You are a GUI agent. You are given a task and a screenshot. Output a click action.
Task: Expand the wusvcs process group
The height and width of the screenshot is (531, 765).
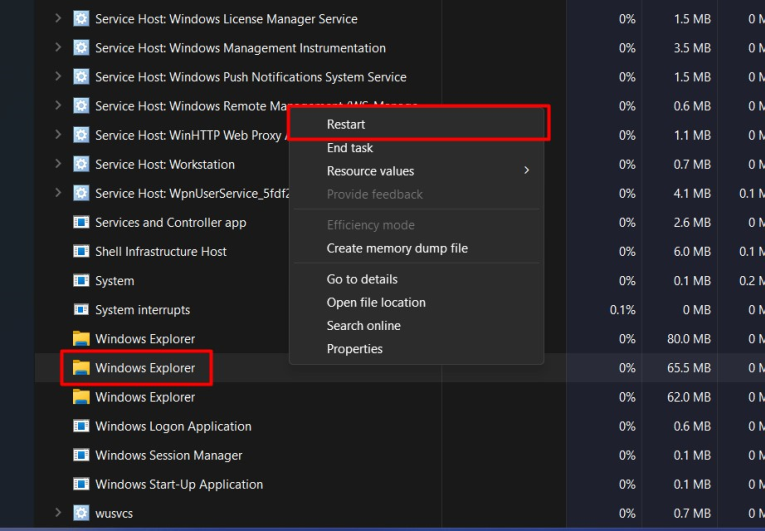click(x=57, y=513)
